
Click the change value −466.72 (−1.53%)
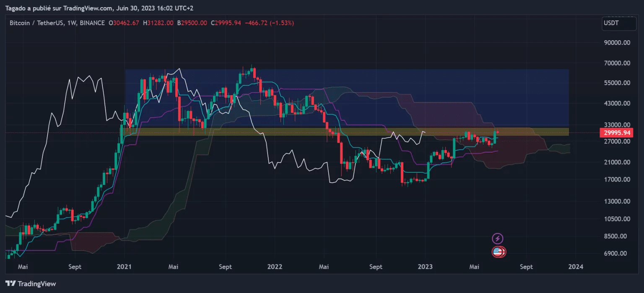point(269,23)
